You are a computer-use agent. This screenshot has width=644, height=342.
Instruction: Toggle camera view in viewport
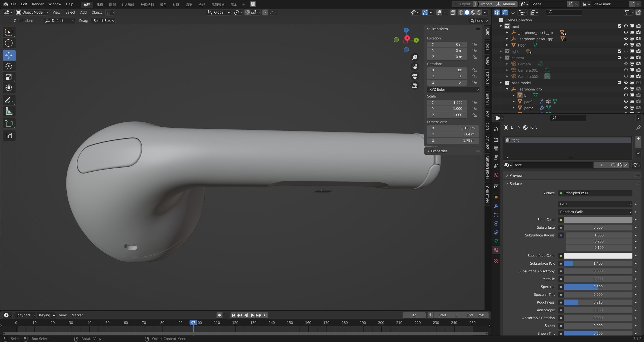point(415,76)
